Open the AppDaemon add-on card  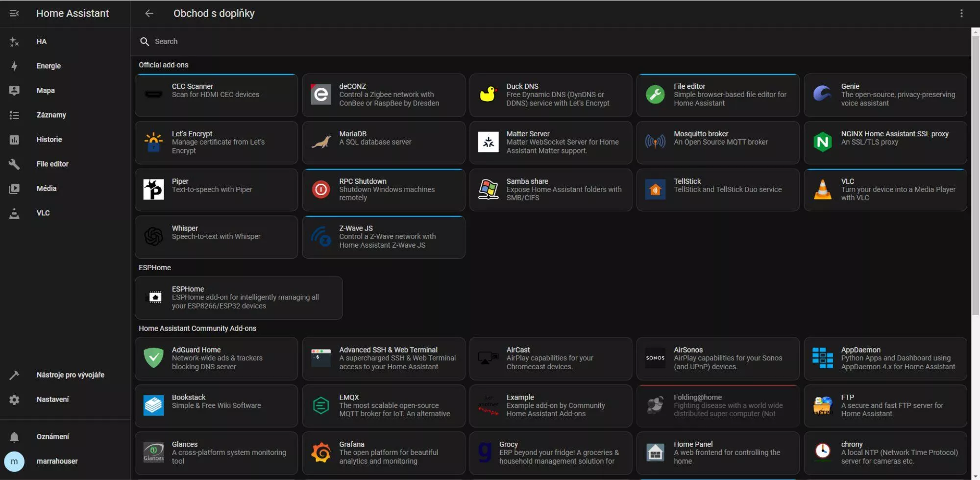click(885, 358)
